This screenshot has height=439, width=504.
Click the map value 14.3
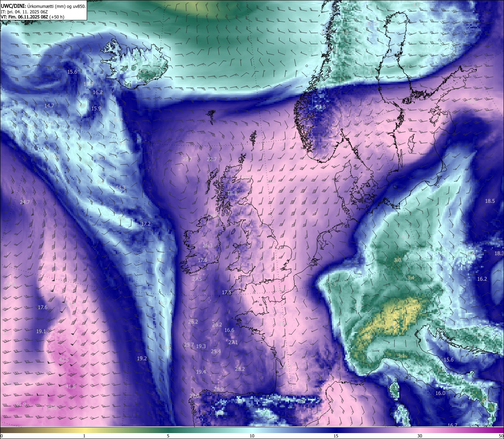pyautogui.click(x=120, y=187)
